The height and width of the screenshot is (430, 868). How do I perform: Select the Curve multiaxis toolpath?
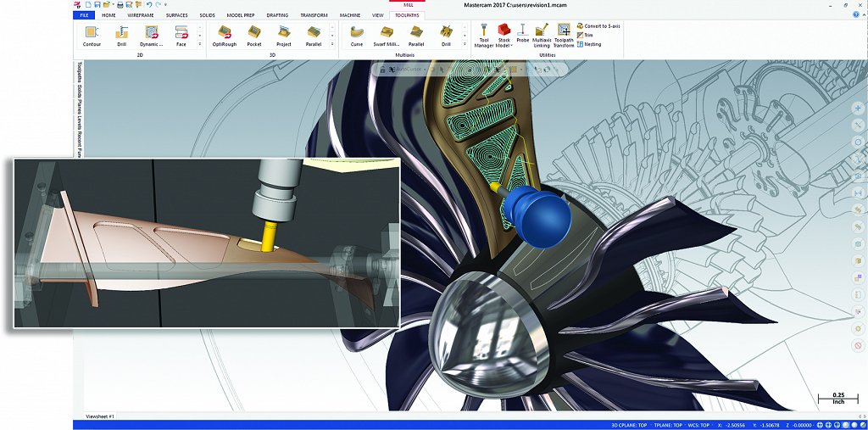356,35
